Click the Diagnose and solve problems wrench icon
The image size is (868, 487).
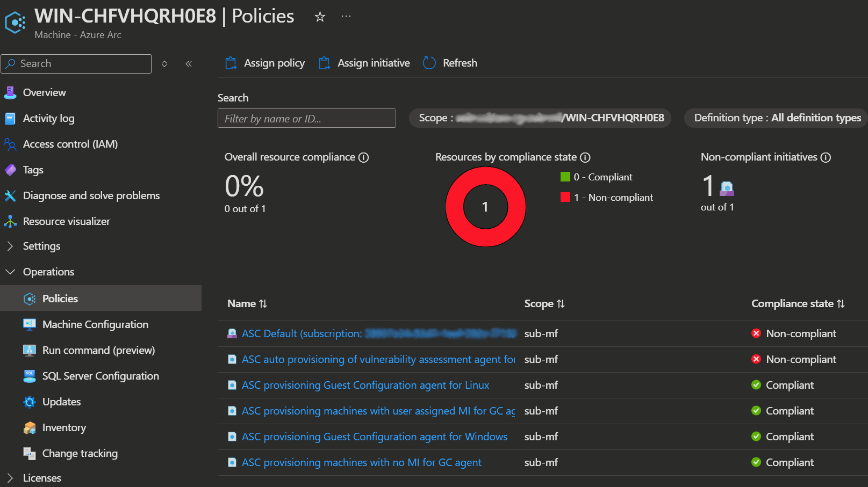[x=10, y=195]
